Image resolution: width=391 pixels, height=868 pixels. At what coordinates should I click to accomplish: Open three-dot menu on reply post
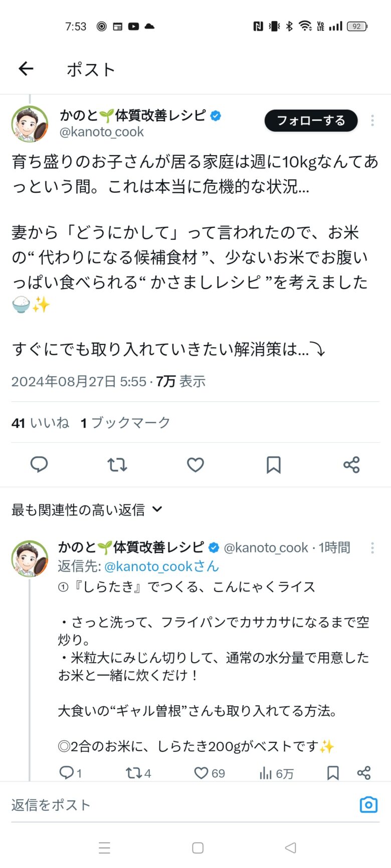(x=372, y=548)
